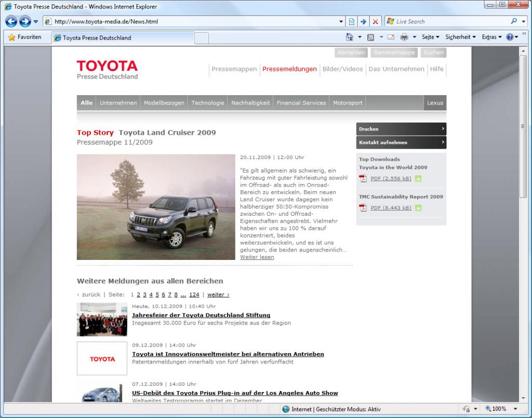Open the Seite menu

431,37
